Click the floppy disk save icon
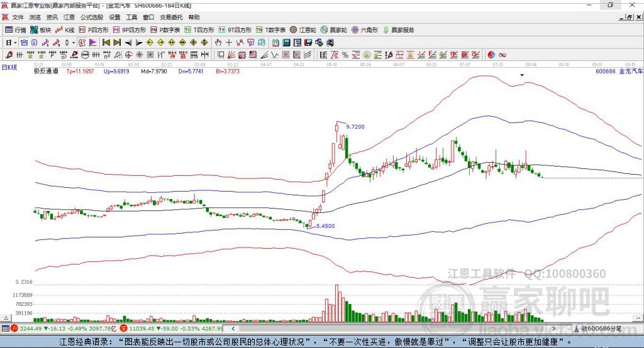Screen dimensions: 644x348 (308, 43)
